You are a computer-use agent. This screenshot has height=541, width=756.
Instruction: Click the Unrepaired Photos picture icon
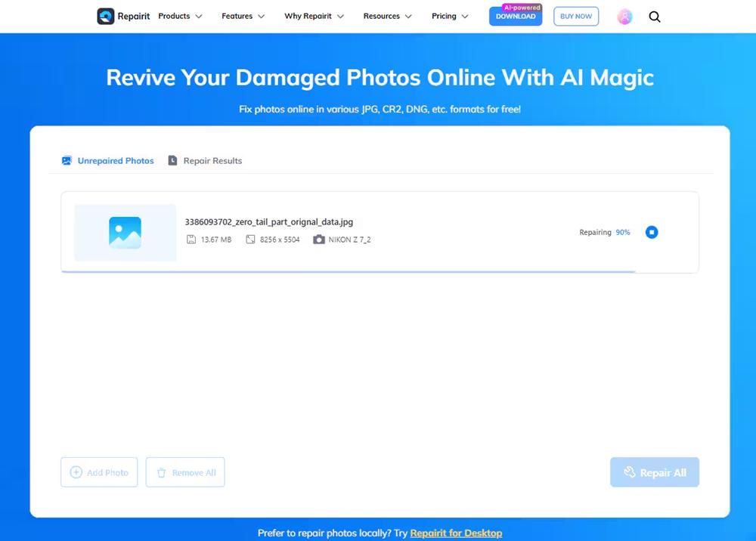(x=67, y=161)
